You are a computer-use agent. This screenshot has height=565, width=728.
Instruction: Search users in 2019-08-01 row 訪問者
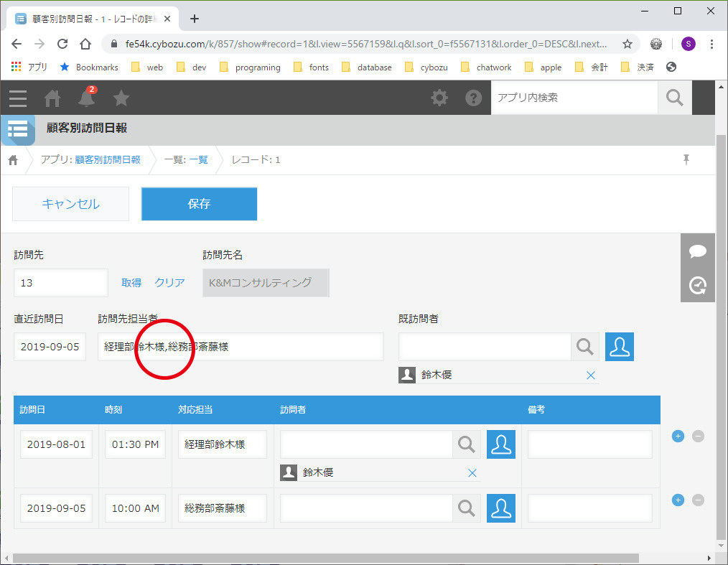click(466, 444)
